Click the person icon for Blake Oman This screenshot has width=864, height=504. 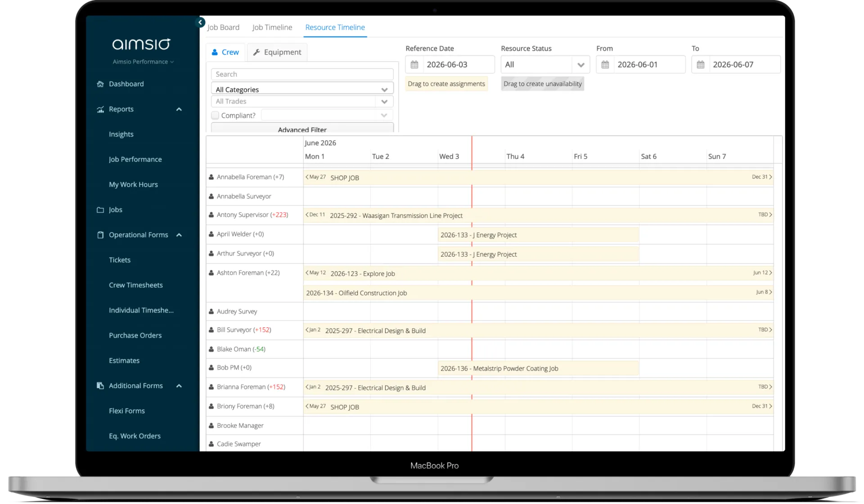pos(211,349)
